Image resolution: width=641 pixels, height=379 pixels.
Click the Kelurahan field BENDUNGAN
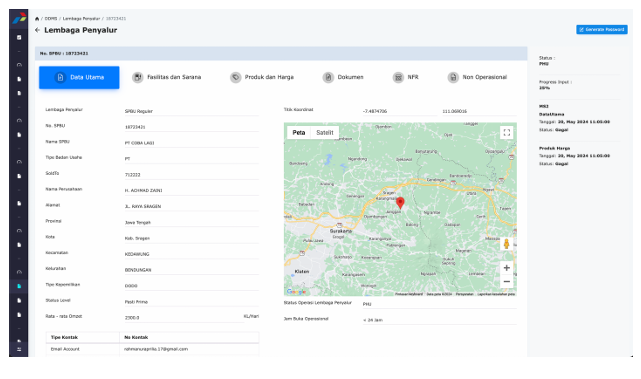192,270
